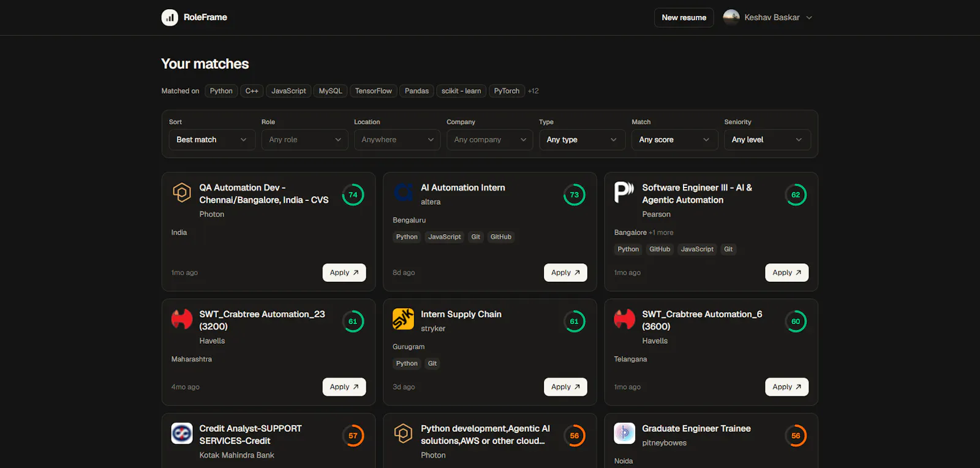Apply to SWT_Crabtree Automation_23 job
980x468 pixels.
pos(344,387)
